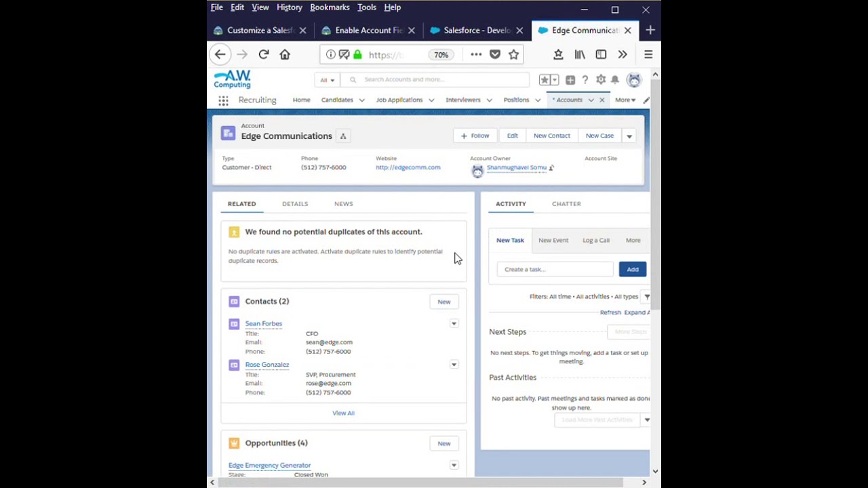Image resolution: width=868 pixels, height=488 pixels.
Task: Open more account actions dropdown
Action: 629,136
